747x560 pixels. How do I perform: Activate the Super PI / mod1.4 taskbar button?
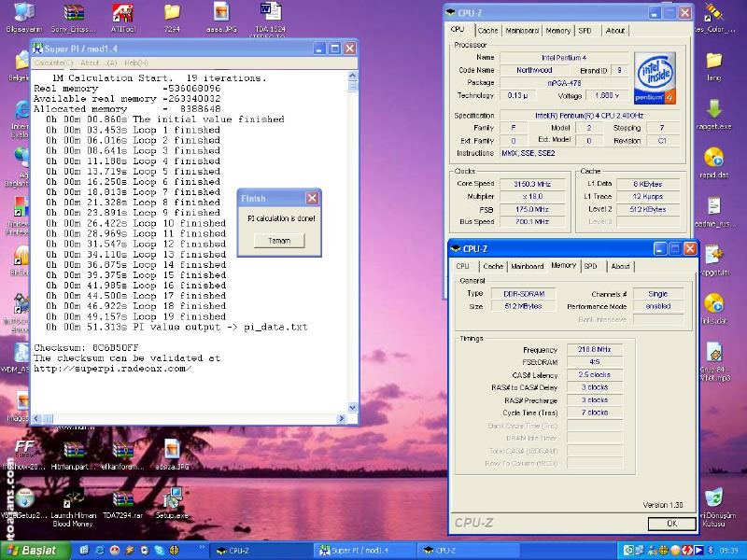pos(364,551)
